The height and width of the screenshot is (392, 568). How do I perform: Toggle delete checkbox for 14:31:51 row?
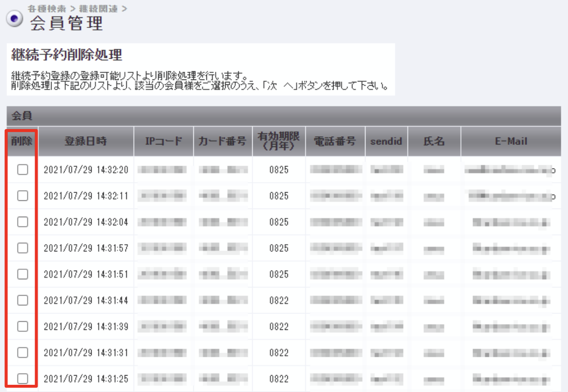[x=23, y=274]
